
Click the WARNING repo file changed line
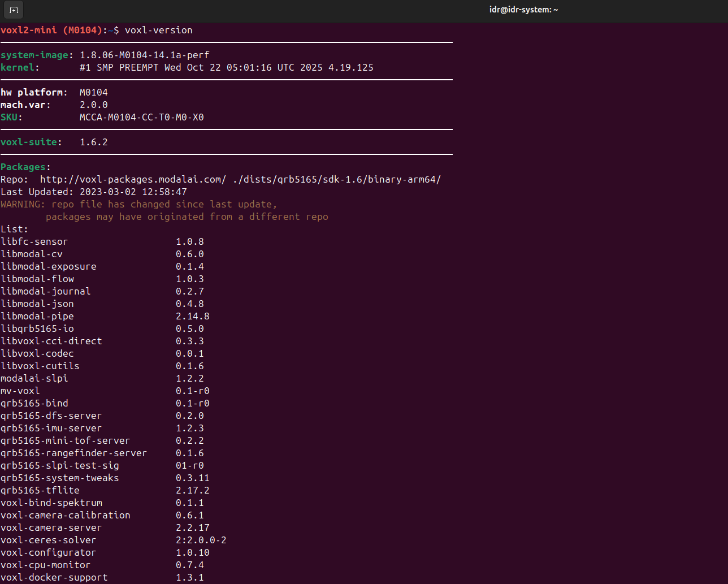pyautogui.click(x=138, y=204)
